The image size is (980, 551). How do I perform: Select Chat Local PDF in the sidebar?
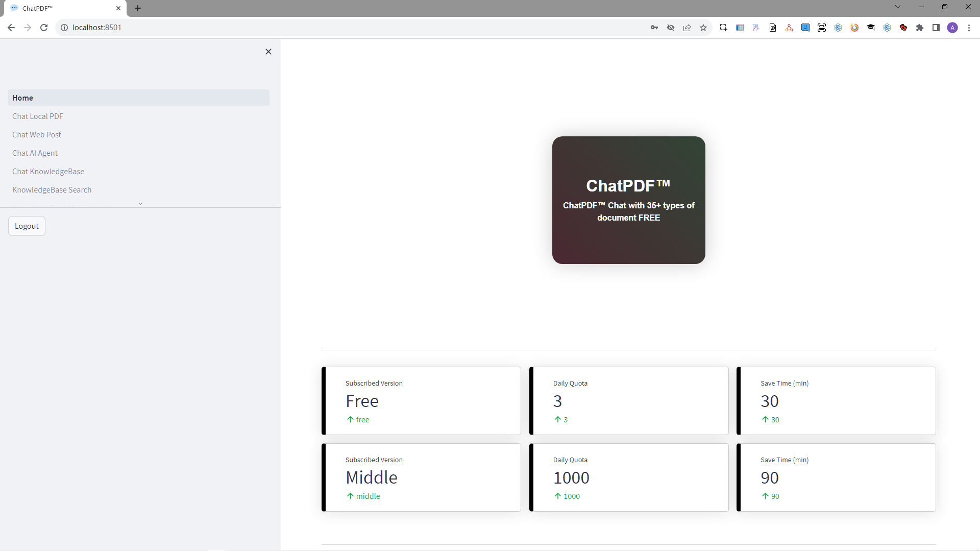(37, 116)
